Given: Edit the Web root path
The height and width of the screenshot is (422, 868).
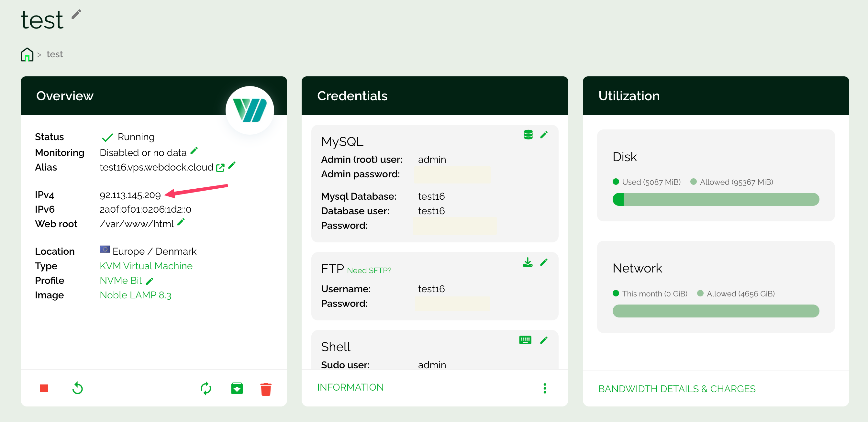Looking at the screenshot, I should (181, 222).
